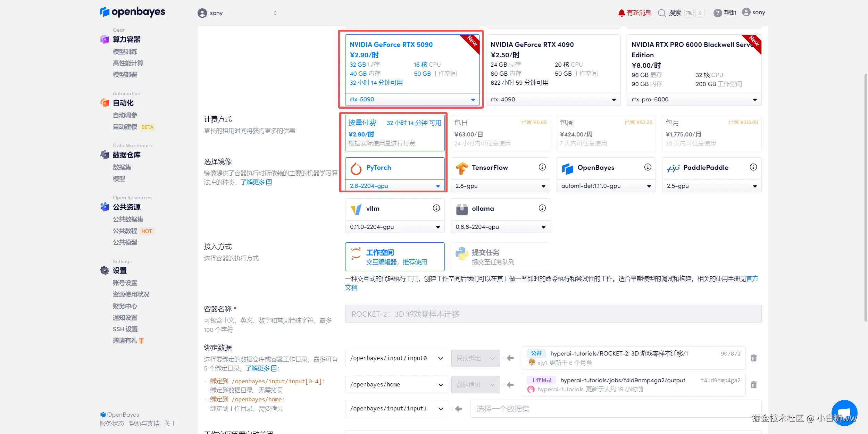The width and height of the screenshot is (868, 434).
Task: Click the container name input field
Action: pos(553,314)
